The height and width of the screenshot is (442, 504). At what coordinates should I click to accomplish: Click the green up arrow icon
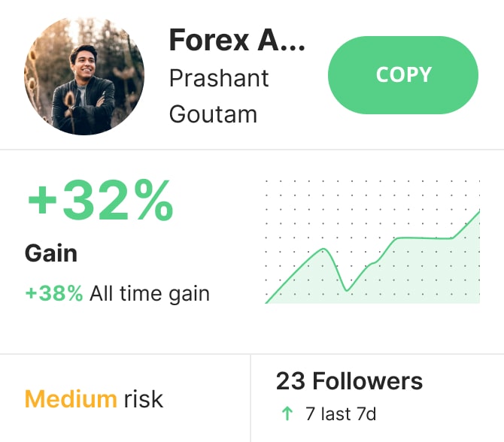tap(285, 413)
